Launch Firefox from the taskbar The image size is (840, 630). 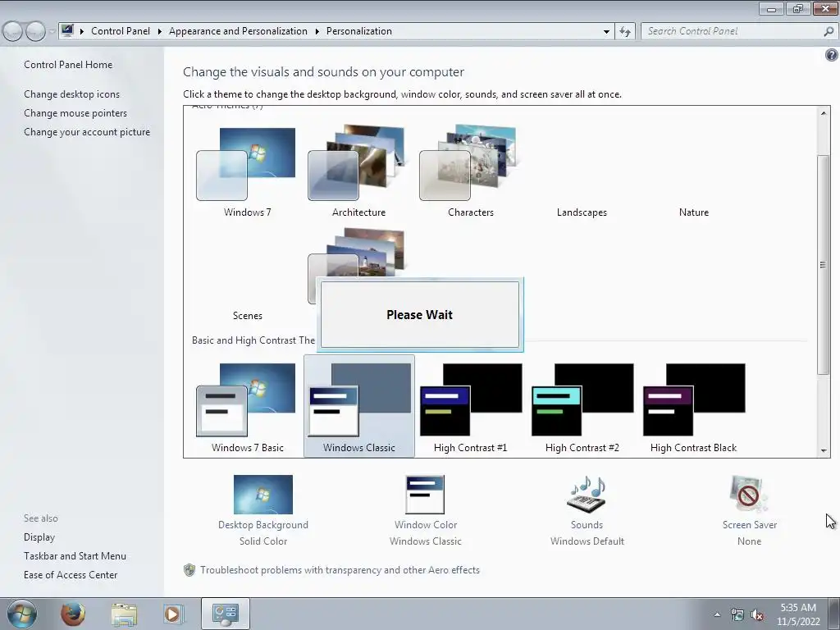[x=73, y=614]
